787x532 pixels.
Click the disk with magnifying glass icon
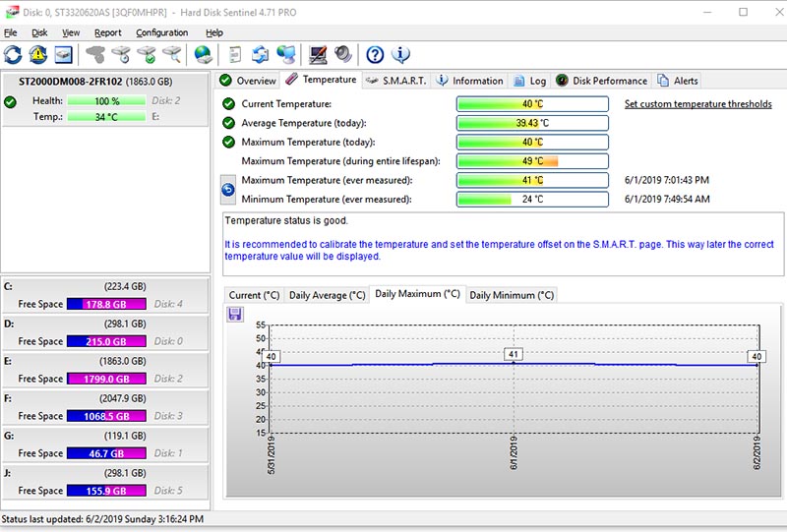click(172, 55)
